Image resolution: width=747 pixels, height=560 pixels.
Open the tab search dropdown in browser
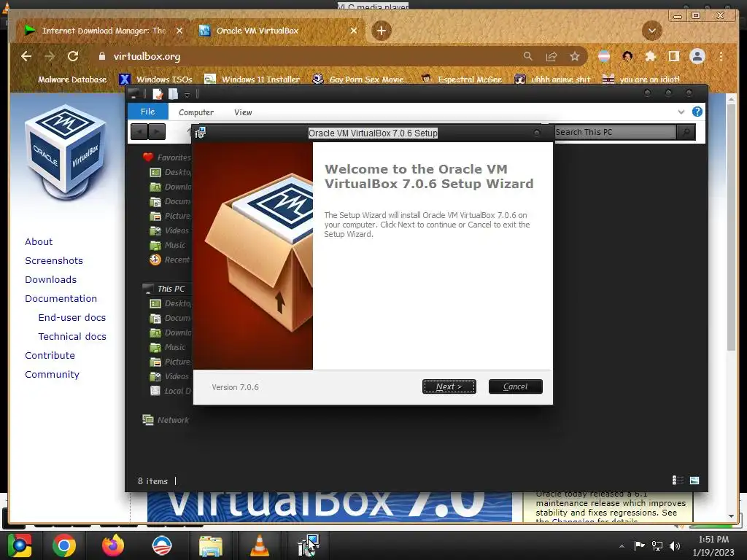pos(651,31)
